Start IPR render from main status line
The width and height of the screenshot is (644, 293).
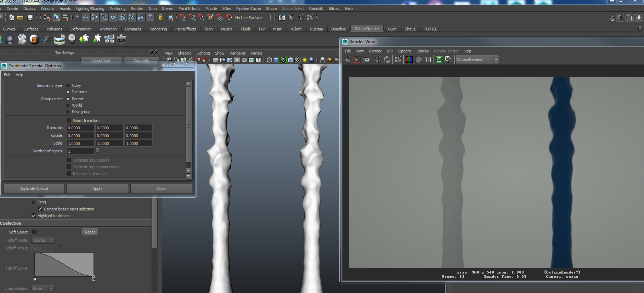click(301, 17)
